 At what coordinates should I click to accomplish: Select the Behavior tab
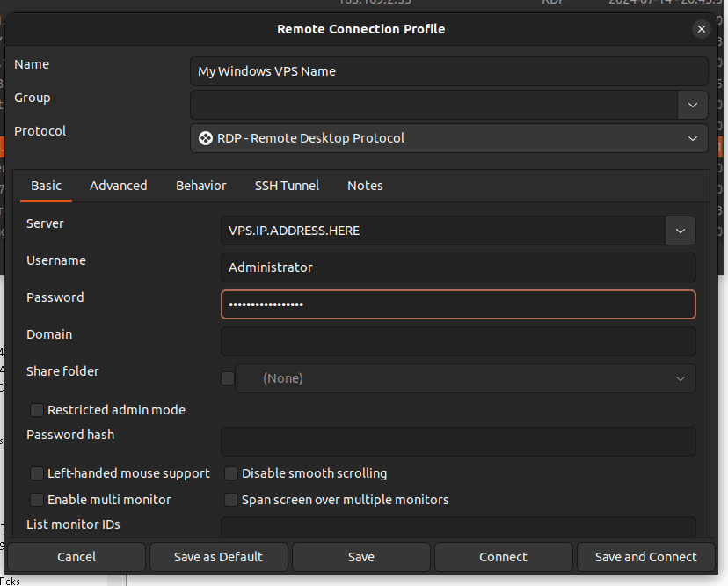pyautogui.click(x=200, y=186)
